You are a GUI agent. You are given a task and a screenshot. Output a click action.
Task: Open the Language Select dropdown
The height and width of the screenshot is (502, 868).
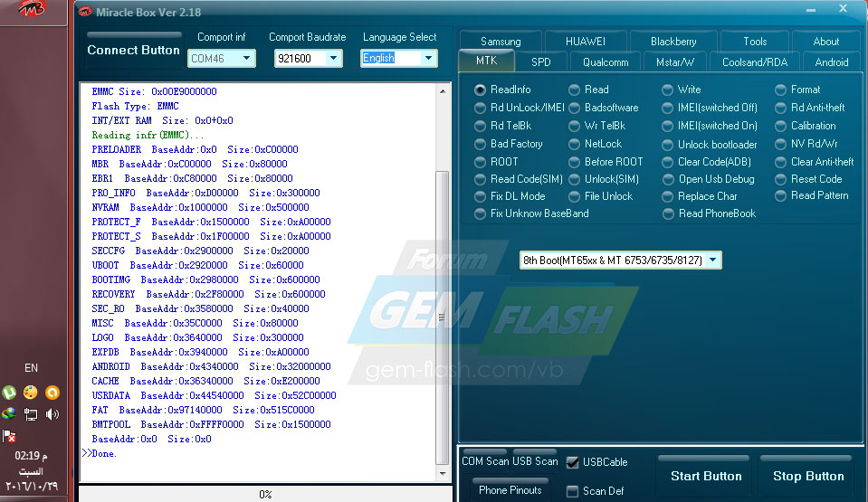[x=398, y=58]
